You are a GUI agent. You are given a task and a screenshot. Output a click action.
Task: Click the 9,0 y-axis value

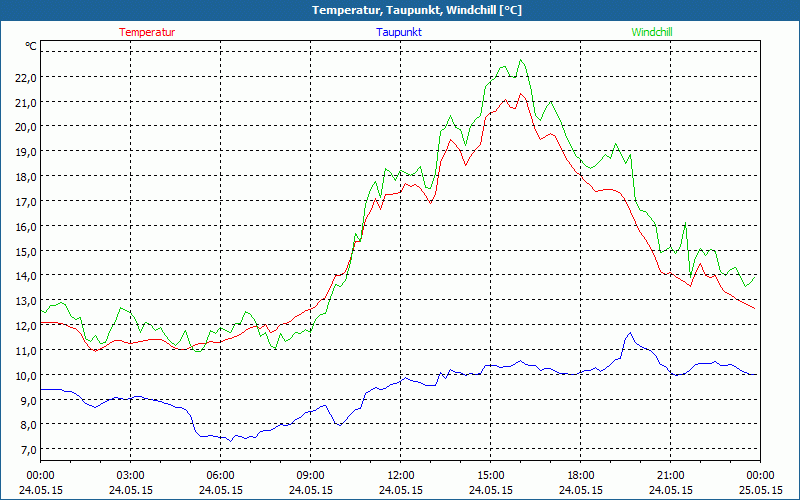pos(29,401)
